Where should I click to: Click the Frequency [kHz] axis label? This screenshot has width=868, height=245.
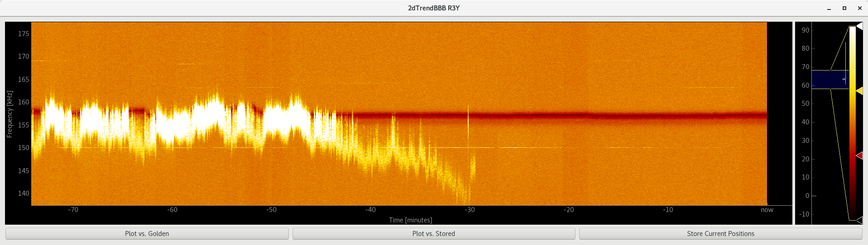[x=10, y=114]
